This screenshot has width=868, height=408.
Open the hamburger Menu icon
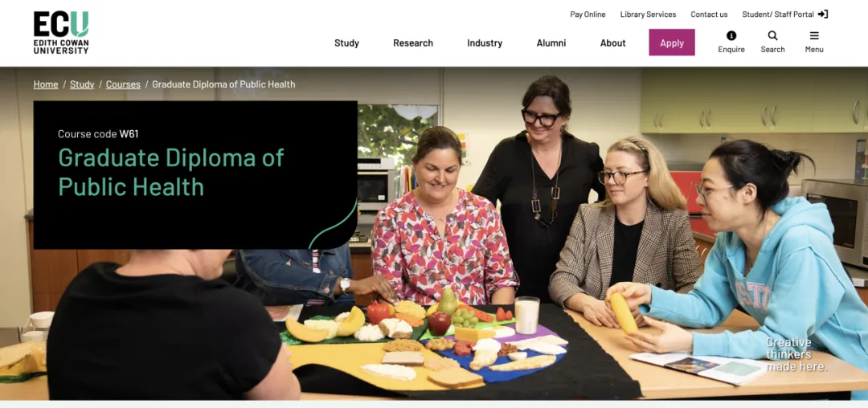click(814, 35)
